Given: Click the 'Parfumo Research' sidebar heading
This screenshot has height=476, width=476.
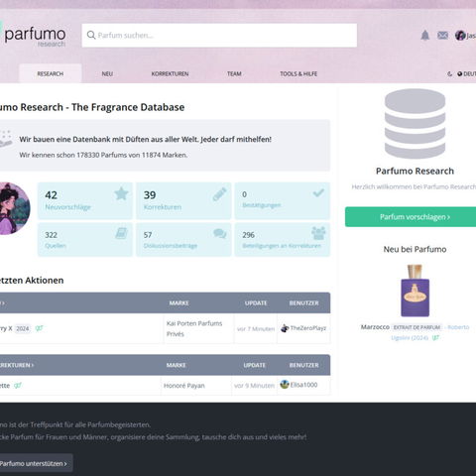Looking at the screenshot, I should [x=415, y=171].
